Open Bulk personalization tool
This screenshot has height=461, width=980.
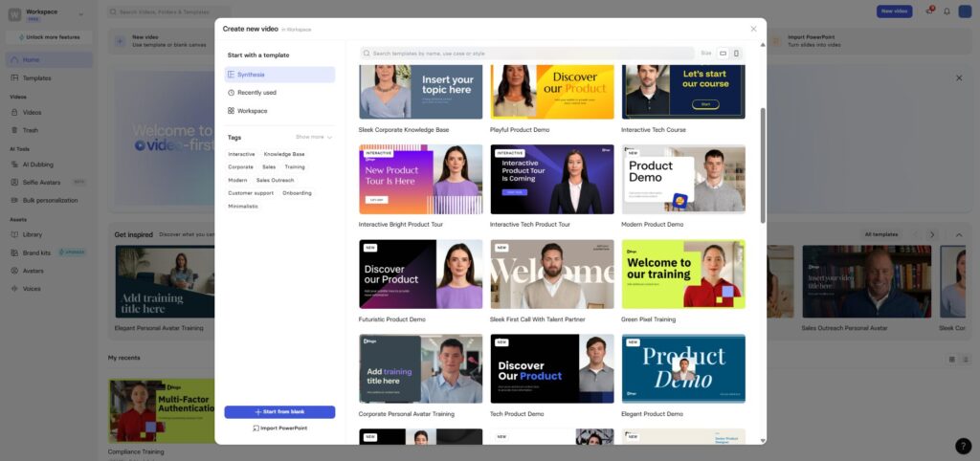pyautogui.click(x=49, y=201)
